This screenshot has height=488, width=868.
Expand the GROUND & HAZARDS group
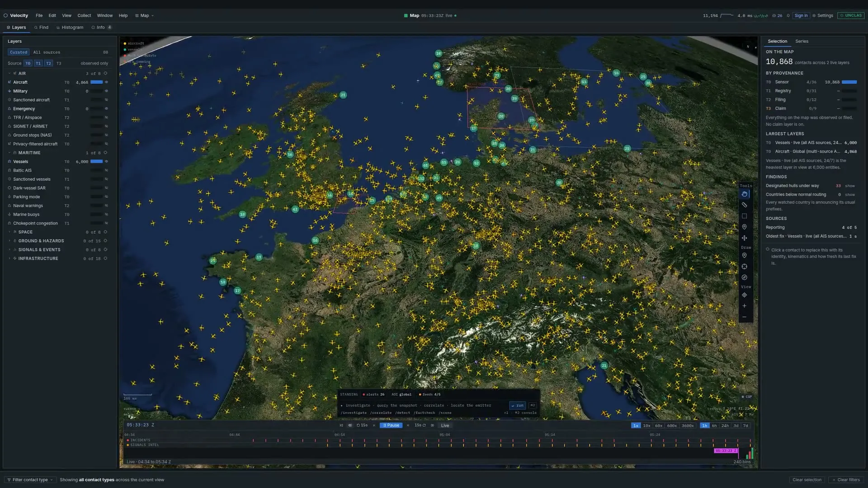pyautogui.click(x=9, y=241)
